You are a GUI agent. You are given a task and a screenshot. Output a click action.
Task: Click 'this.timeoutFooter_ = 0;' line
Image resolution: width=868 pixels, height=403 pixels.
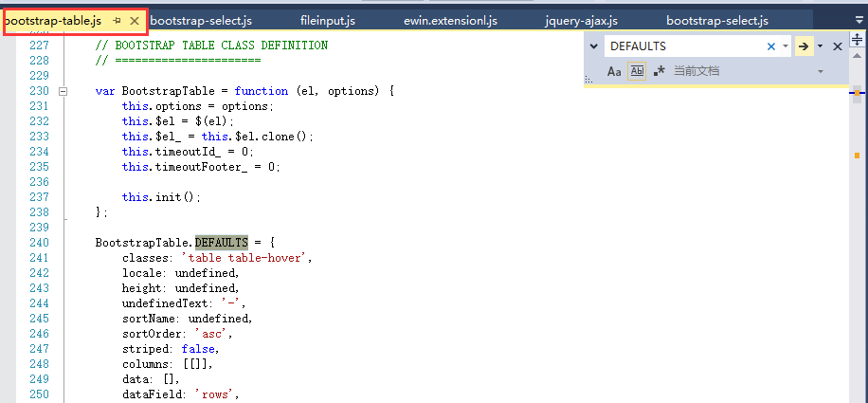201,167
